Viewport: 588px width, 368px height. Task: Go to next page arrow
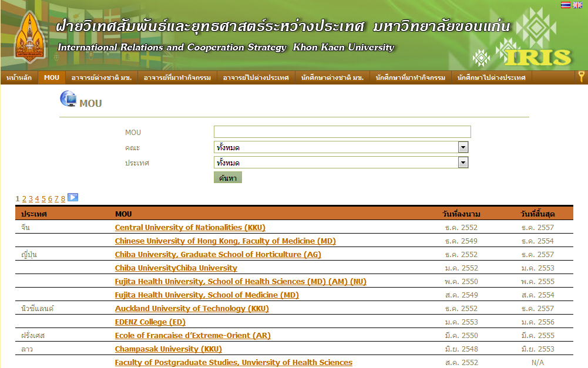tap(73, 197)
